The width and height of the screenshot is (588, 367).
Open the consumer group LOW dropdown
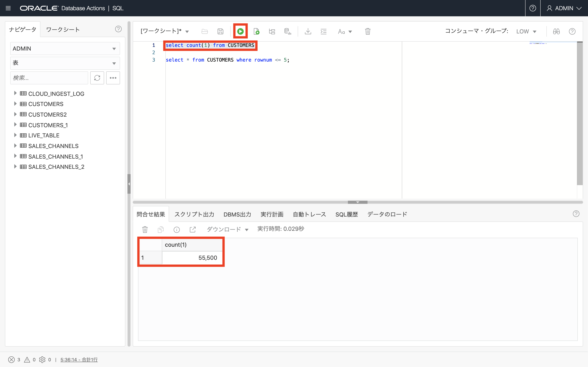526,32
